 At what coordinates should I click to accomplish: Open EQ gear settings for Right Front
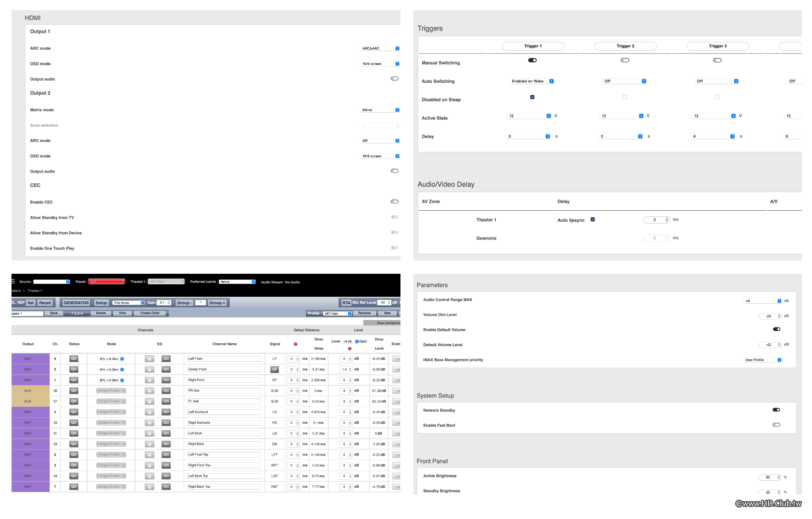(x=149, y=380)
